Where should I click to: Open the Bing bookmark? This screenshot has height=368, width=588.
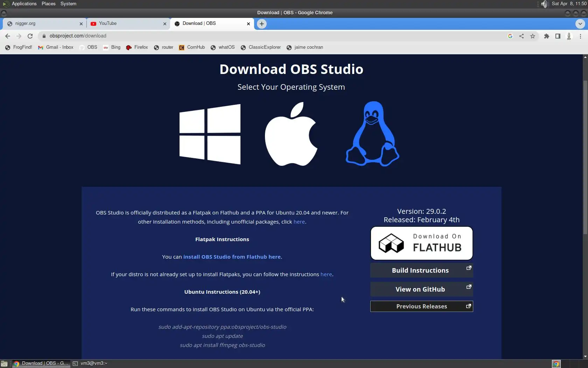pos(112,47)
